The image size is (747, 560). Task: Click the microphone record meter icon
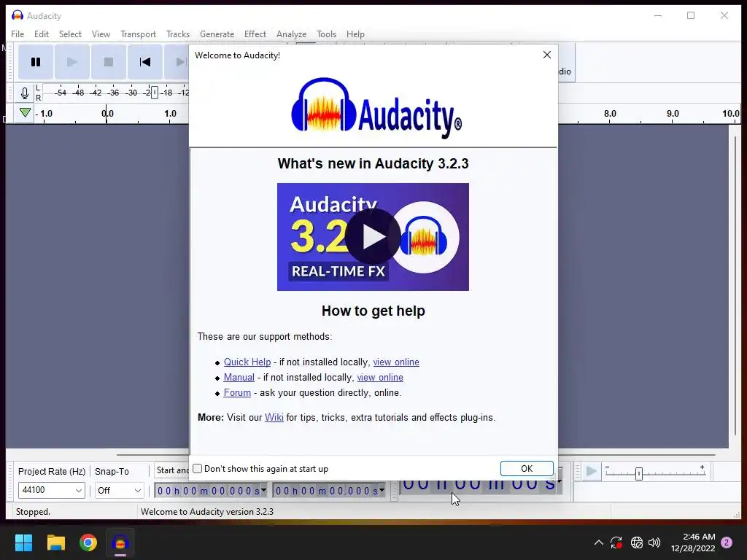coord(25,93)
